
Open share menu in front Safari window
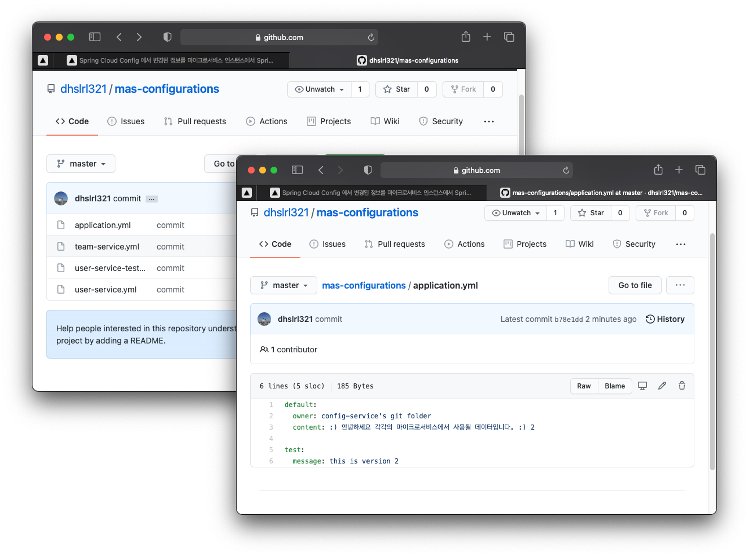(x=658, y=169)
